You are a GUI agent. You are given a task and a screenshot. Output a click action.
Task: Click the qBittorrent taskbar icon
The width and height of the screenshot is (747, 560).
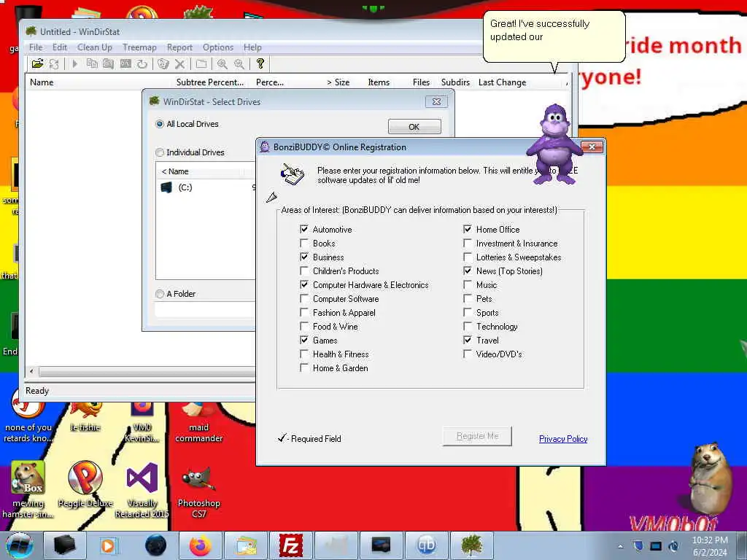click(426, 545)
